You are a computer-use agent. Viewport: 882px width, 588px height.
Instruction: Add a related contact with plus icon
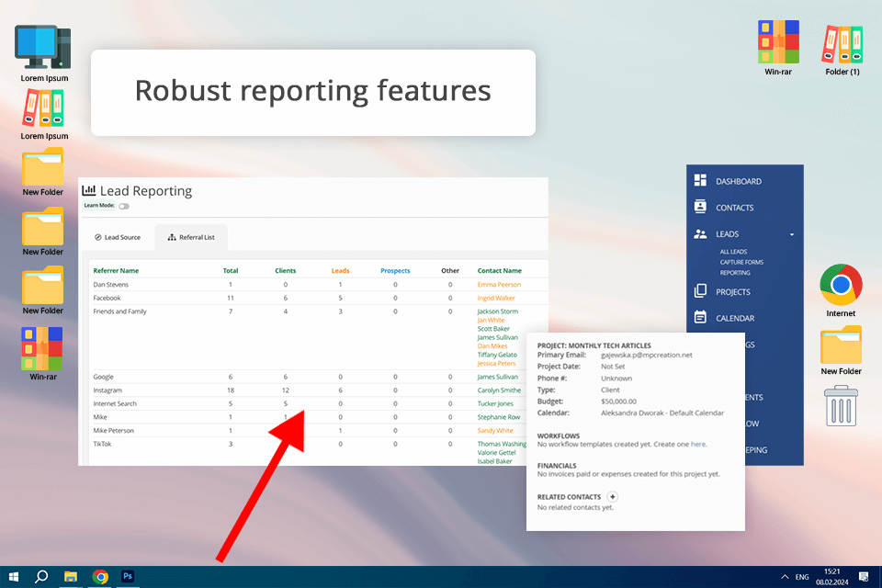613,496
